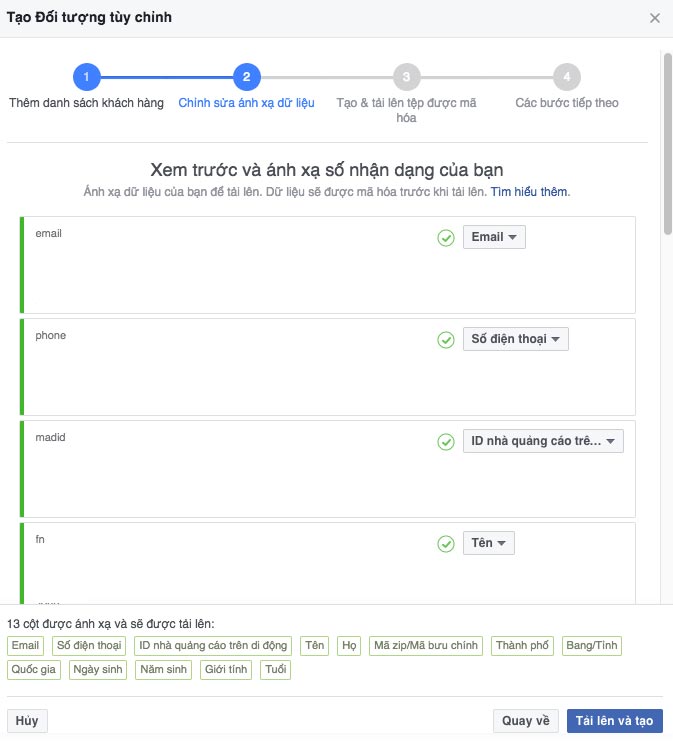Click the Tải lên và tạo button
The height and width of the screenshot is (741, 673).
(x=614, y=721)
